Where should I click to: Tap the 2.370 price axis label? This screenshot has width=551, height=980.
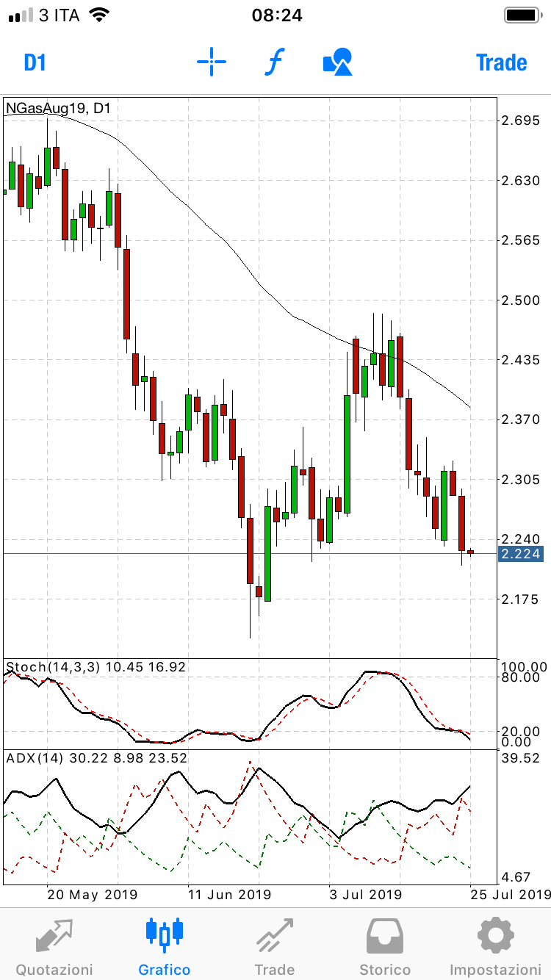click(x=521, y=419)
